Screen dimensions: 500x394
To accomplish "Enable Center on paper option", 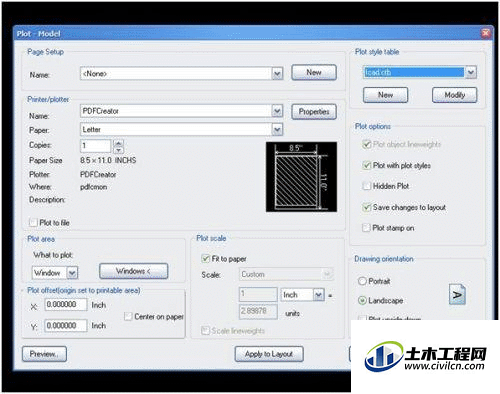I will (128, 316).
